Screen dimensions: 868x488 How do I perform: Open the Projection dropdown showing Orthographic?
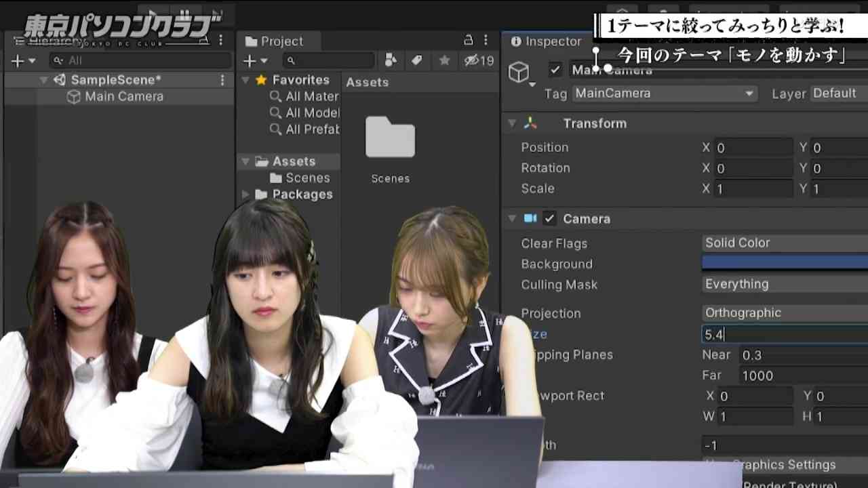point(785,312)
